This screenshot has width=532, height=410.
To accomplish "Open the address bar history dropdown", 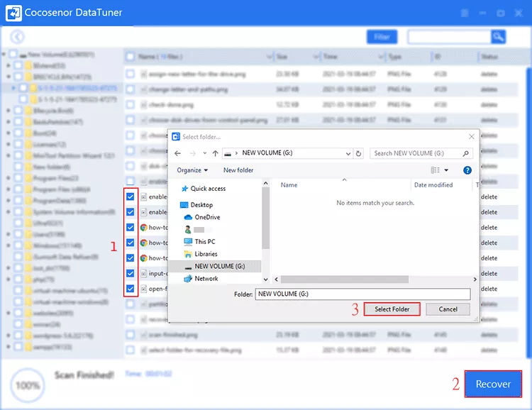I will pyautogui.click(x=348, y=153).
